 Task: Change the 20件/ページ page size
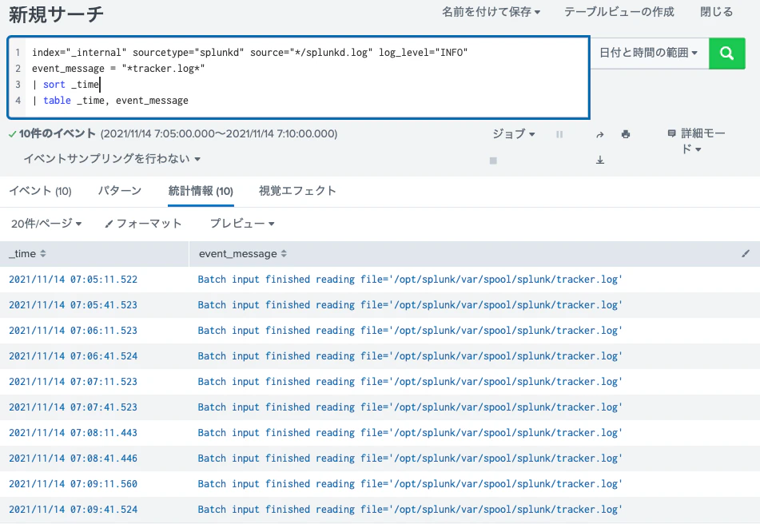tap(46, 224)
